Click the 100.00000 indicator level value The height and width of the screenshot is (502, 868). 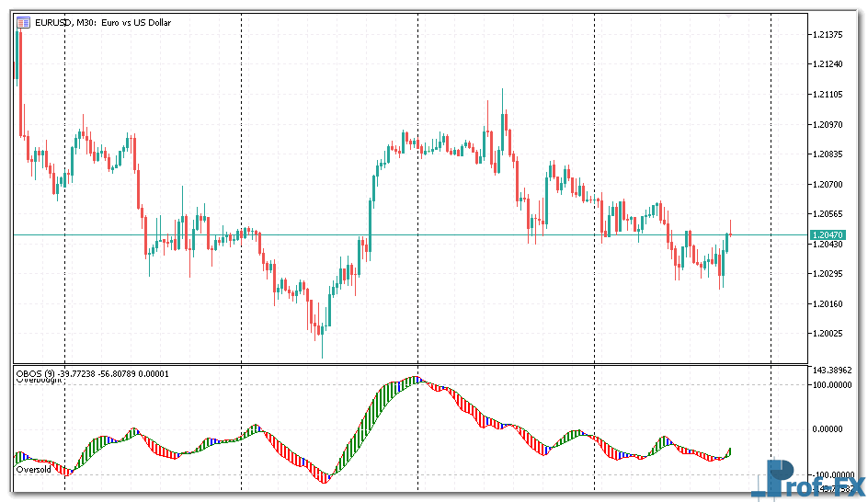click(x=831, y=384)
